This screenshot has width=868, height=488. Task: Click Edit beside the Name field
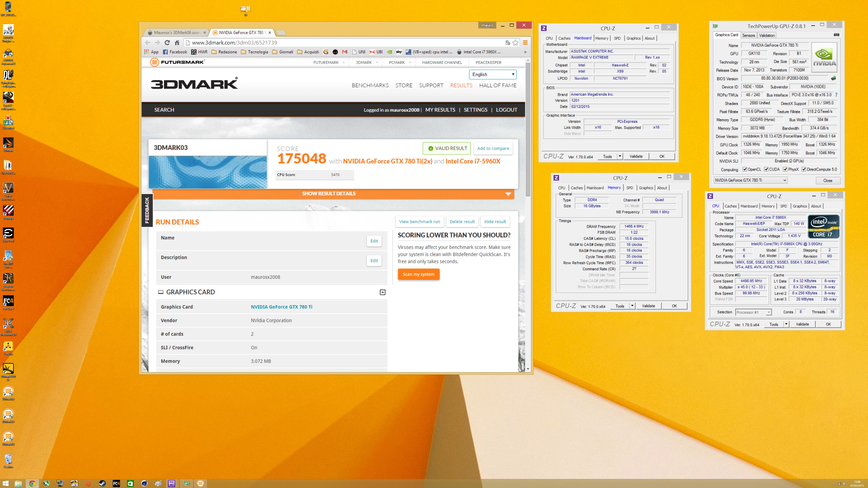(x=374, y=241)
